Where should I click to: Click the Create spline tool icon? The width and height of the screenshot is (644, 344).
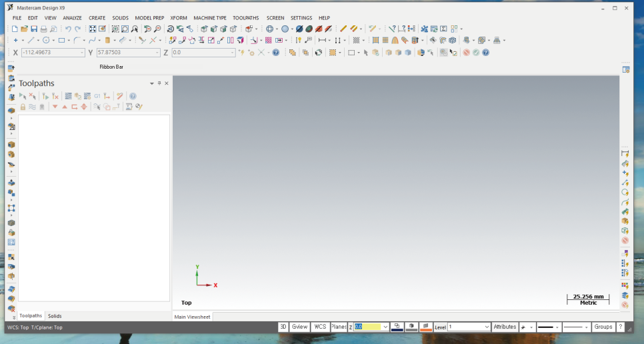tap(92, 40)
